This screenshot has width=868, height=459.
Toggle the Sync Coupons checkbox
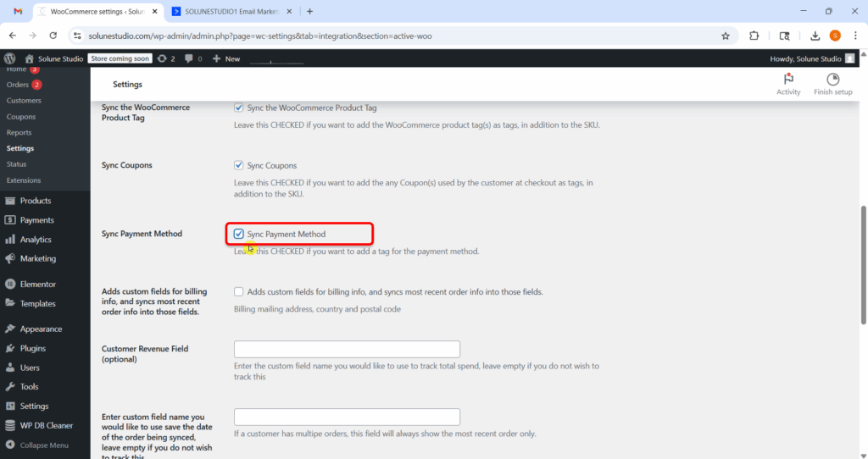click(x=238, y=165)
